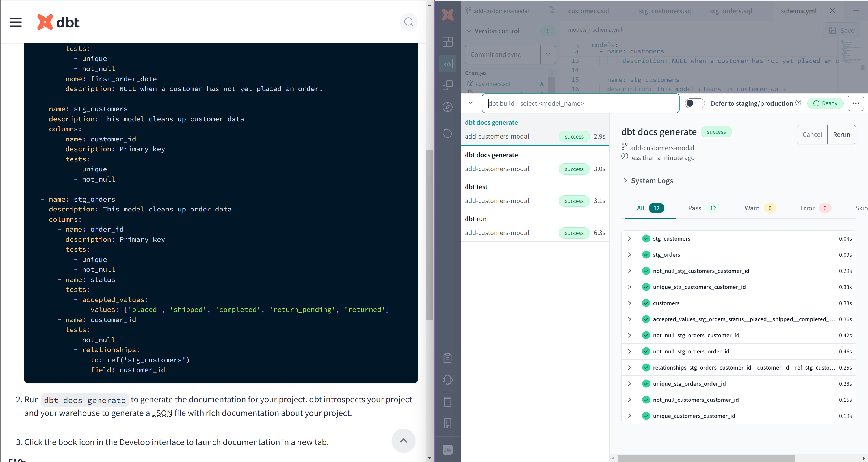Image resolution: width=868 pixels, height=462 pixels.
Task: Click the add-customers-modal branch name
Action: point(501,11)
